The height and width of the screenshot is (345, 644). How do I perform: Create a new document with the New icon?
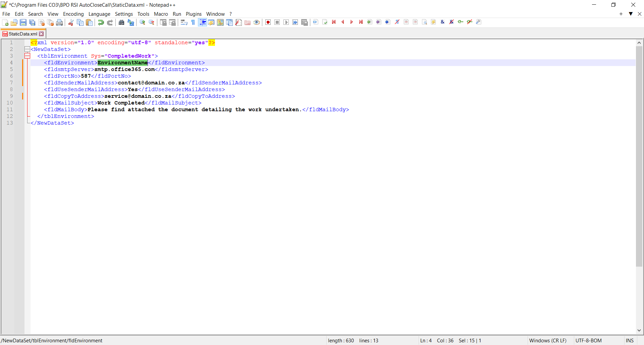(x=5, y=22)
